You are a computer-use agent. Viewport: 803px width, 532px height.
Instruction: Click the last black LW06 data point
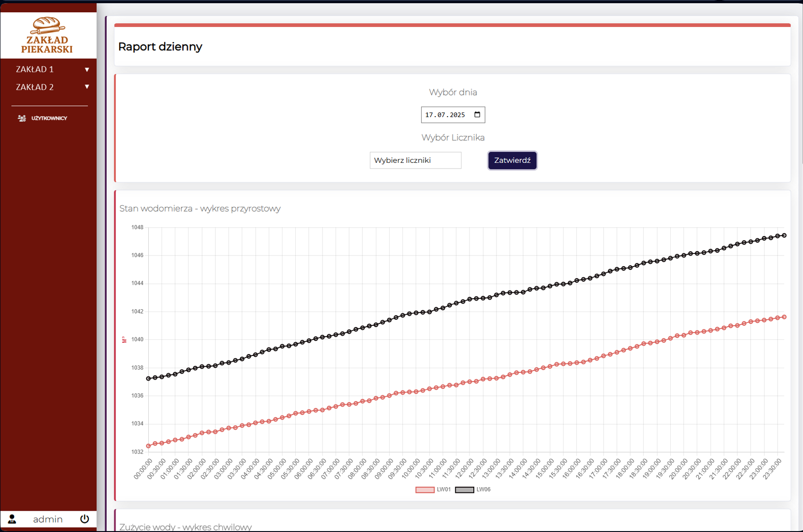point(785,235)
